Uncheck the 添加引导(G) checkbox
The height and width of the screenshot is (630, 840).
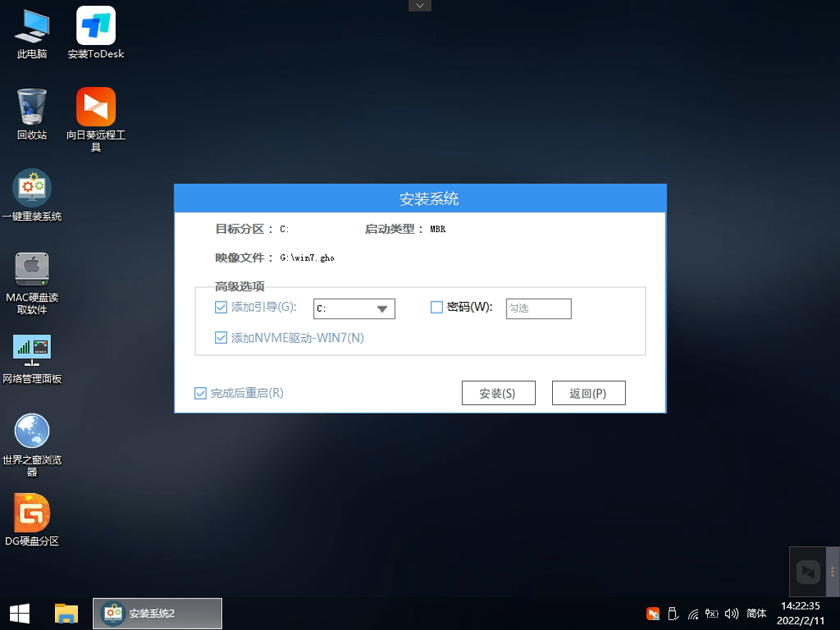coord(221,307)
